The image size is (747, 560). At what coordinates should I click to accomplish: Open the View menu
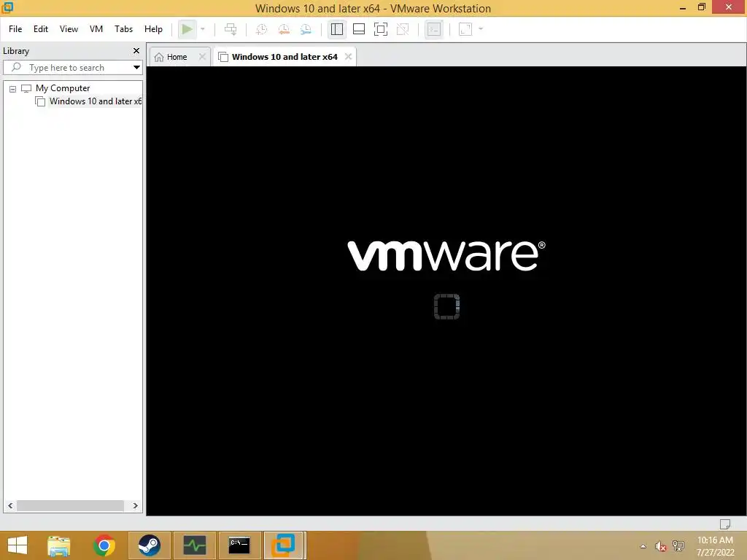[69, 29]
